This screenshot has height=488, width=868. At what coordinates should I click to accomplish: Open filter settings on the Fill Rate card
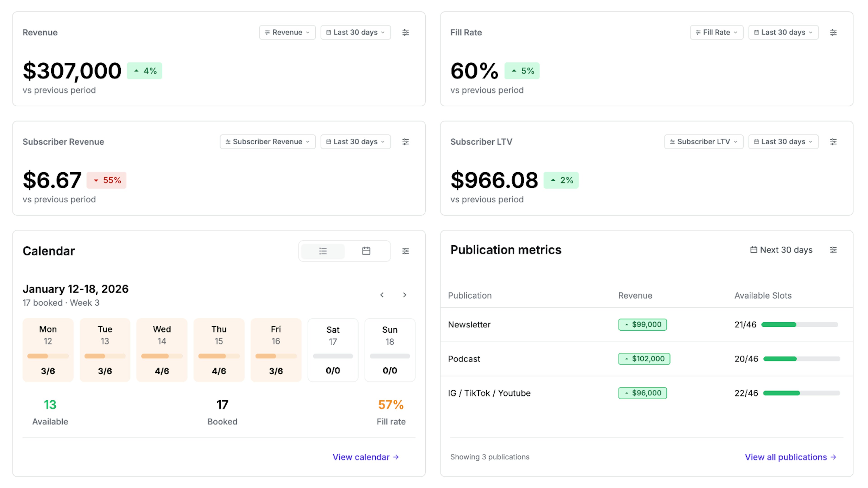pos(833,32)
